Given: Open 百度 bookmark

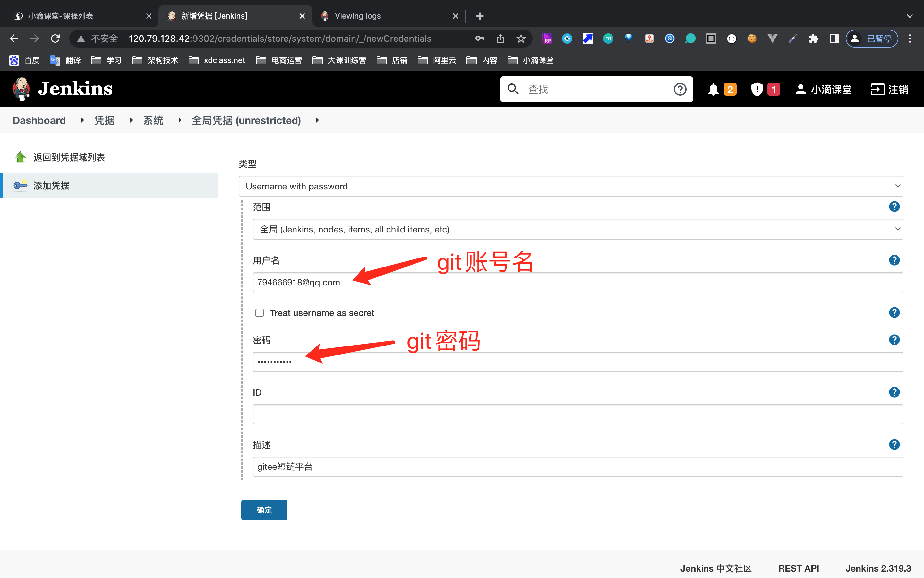Looking at the screenshot, I should pyautogui.click(x=24, y=60).
